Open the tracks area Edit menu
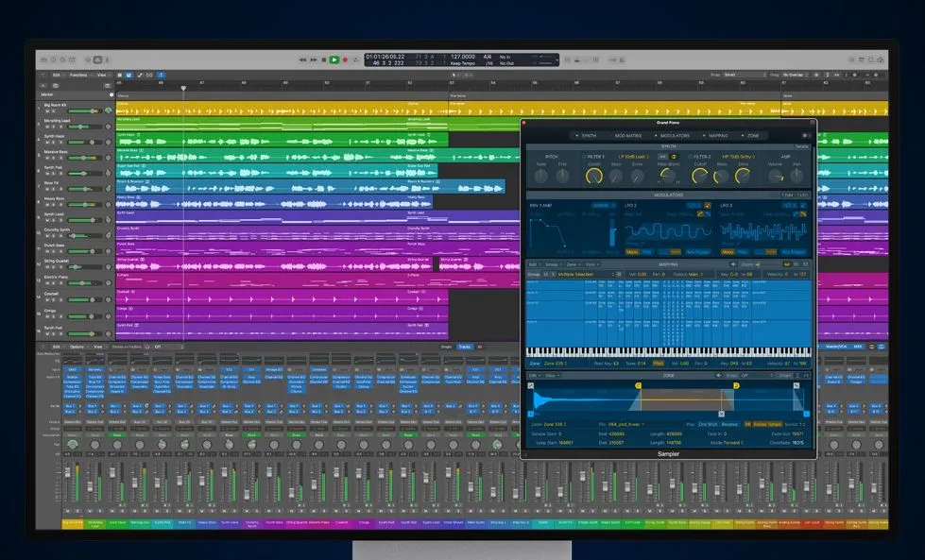 [58, 75]
